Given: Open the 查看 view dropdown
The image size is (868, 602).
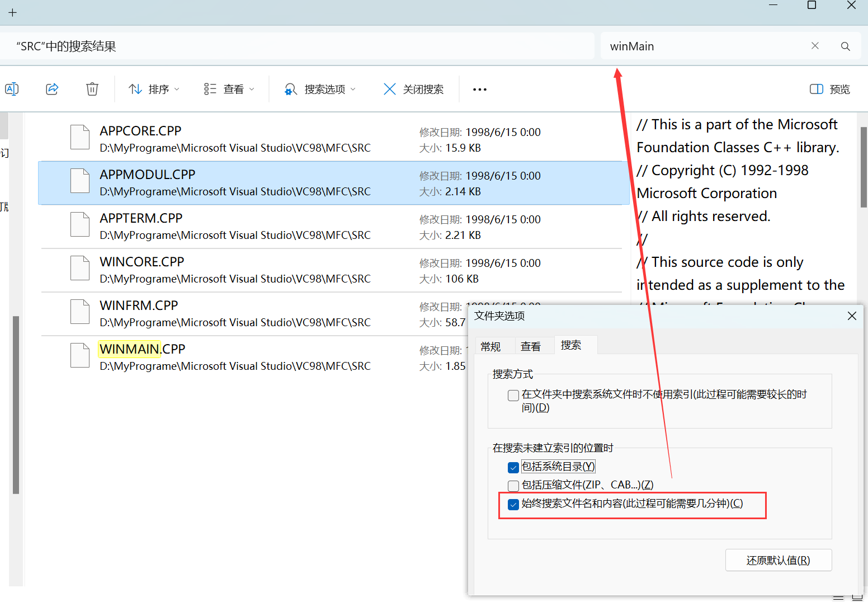Looking at the screenshot, I should click(229, 89).
